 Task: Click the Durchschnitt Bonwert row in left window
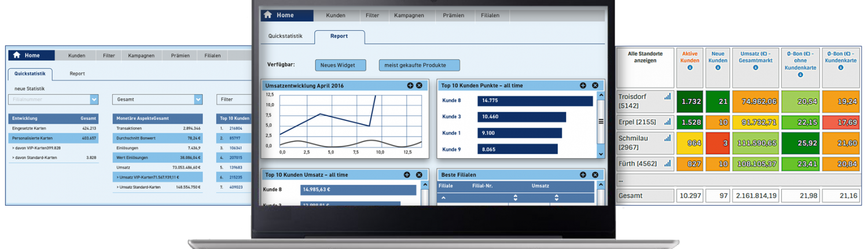157,138
